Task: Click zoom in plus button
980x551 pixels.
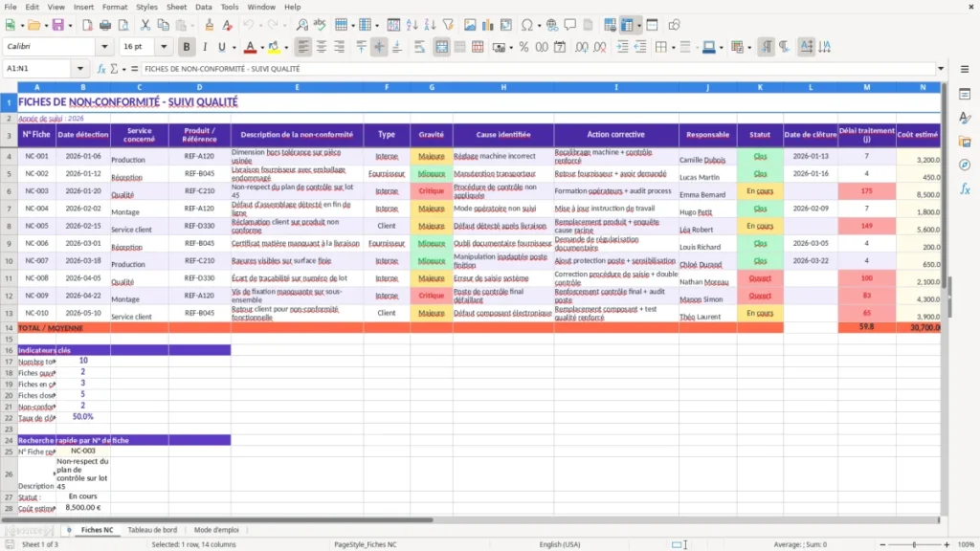Action: coord(947,544)
